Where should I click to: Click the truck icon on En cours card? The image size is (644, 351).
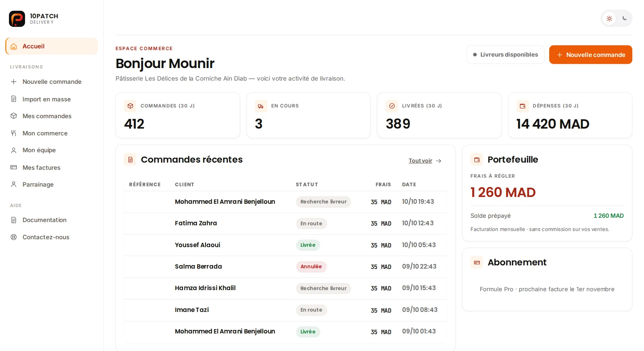pyautogui.click(x=261, y=106)
